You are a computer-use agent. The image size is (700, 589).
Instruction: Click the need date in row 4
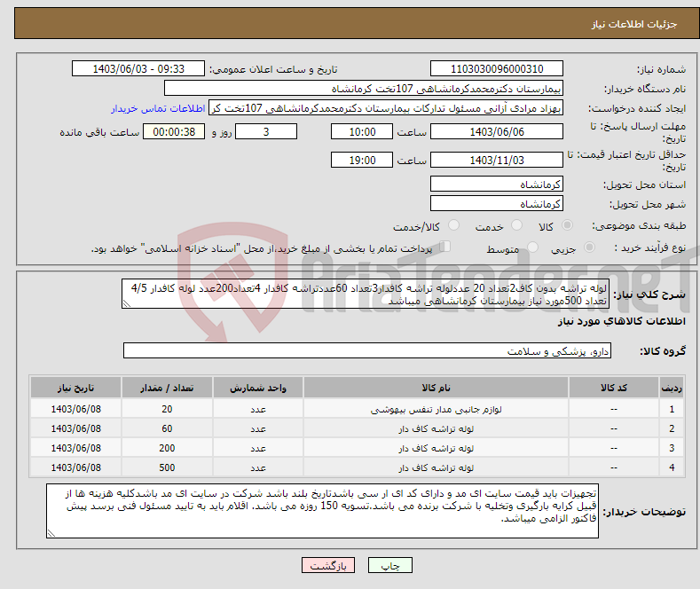point(76,467)
